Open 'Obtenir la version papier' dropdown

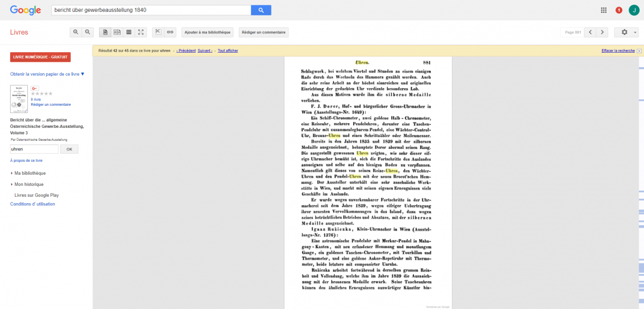tap(47, 74)
